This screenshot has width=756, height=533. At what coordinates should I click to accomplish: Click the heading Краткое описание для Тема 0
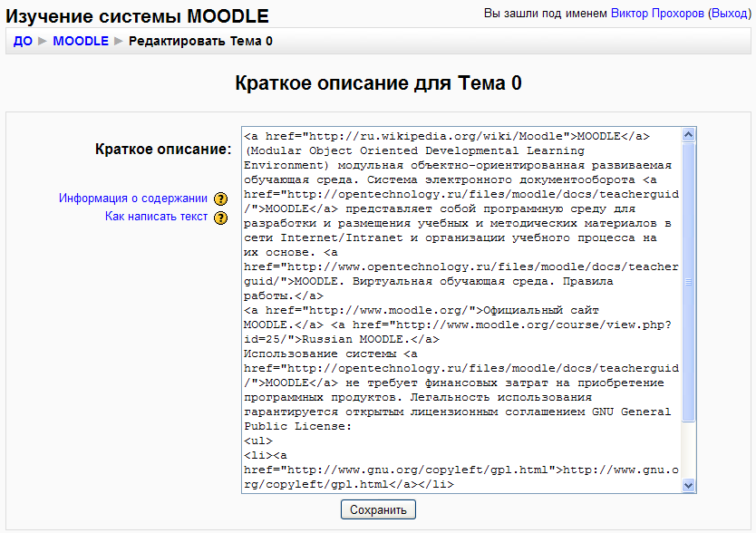[378, 83]
